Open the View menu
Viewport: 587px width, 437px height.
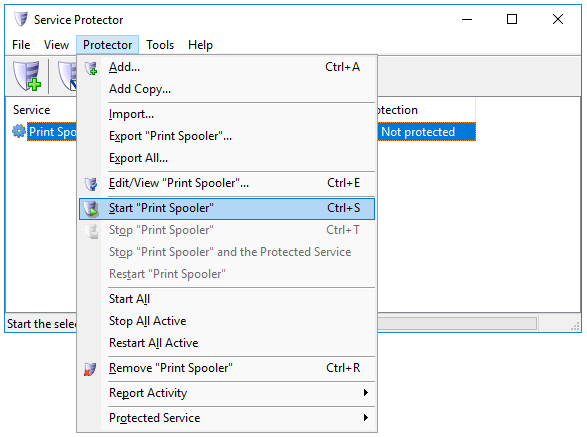click(x=56, y=45)
